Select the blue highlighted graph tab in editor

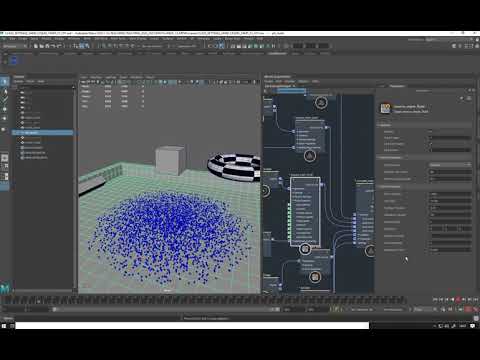tap(291, 90)
